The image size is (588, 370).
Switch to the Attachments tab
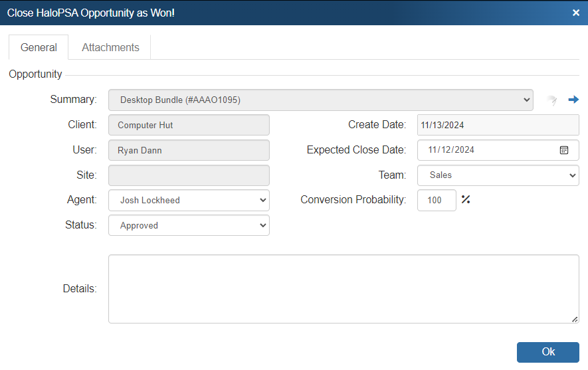click(110, 48)
